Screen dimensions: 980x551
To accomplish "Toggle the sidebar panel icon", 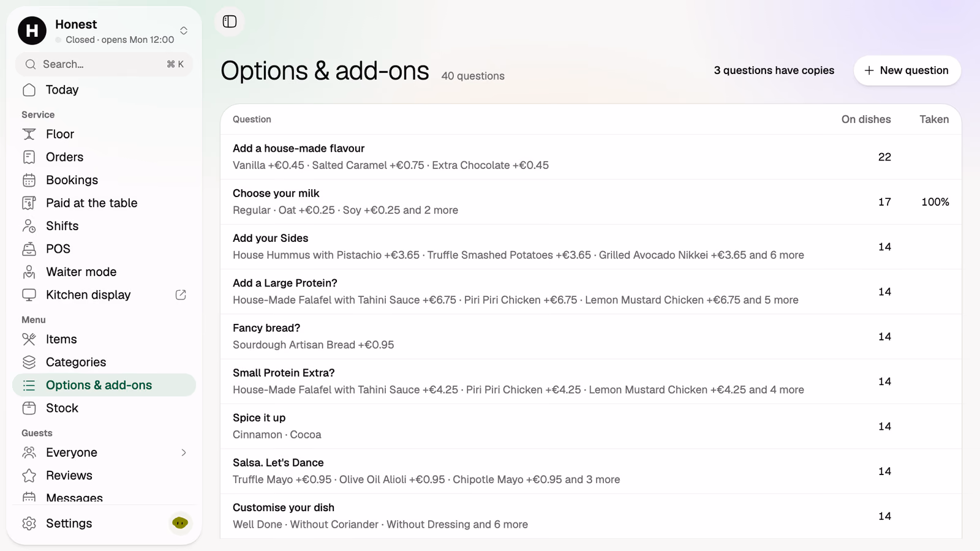I will pyautogui.click(x=230, y=21).
